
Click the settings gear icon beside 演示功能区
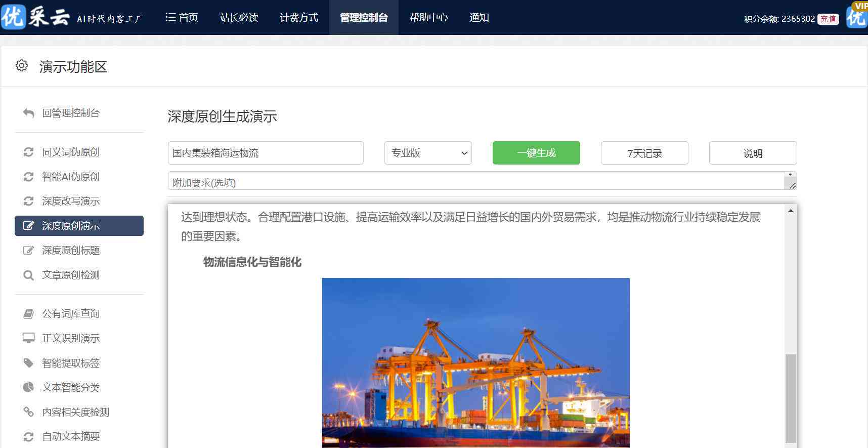(22, 66)
